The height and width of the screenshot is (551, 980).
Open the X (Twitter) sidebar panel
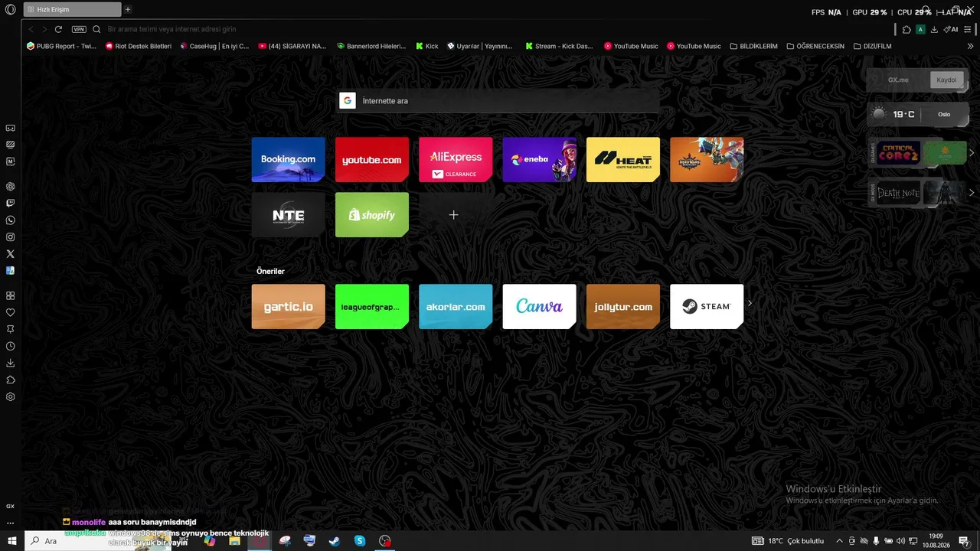click(x=11, y=253)
